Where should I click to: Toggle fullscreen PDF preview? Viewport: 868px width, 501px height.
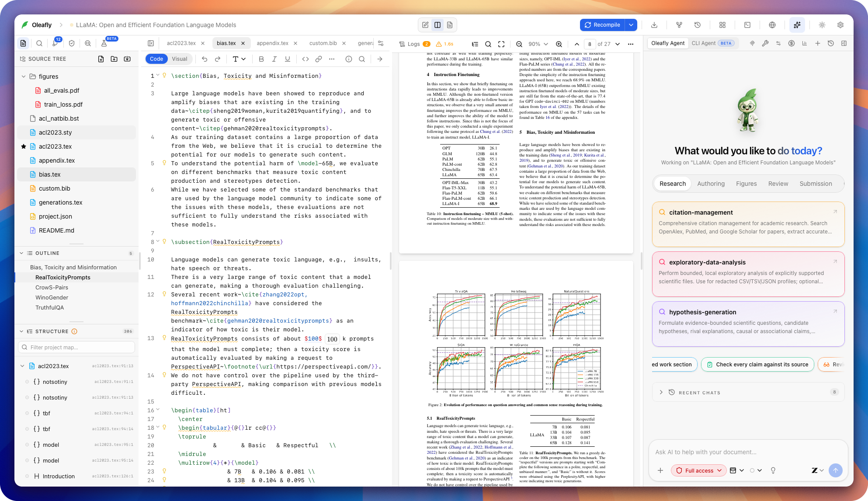point(501,44)
